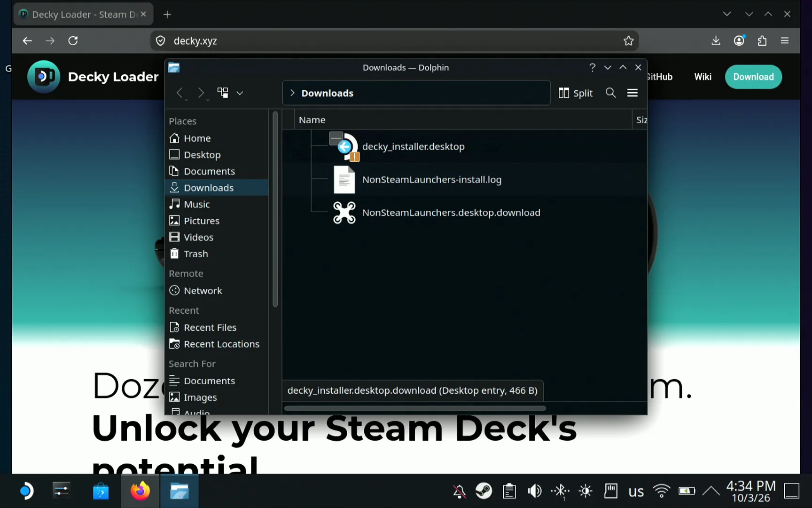
Task: Expand the view mode dropdown arrow
Action: (x=240, y=93)
